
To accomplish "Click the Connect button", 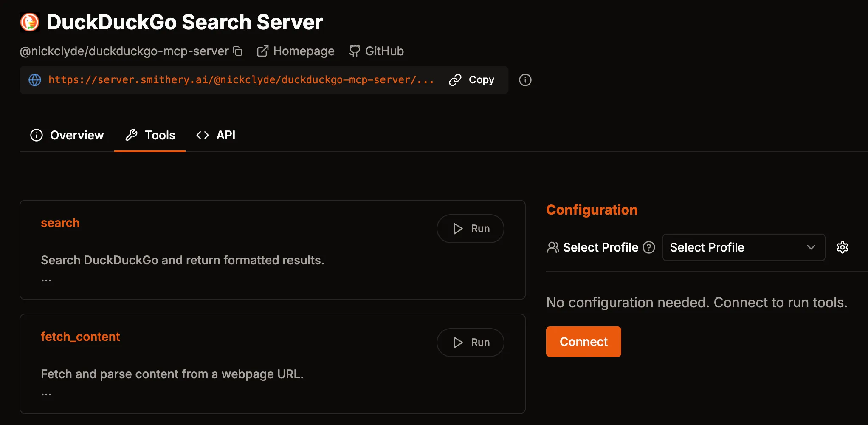I will pyautogui.click(x=583, y=342).
